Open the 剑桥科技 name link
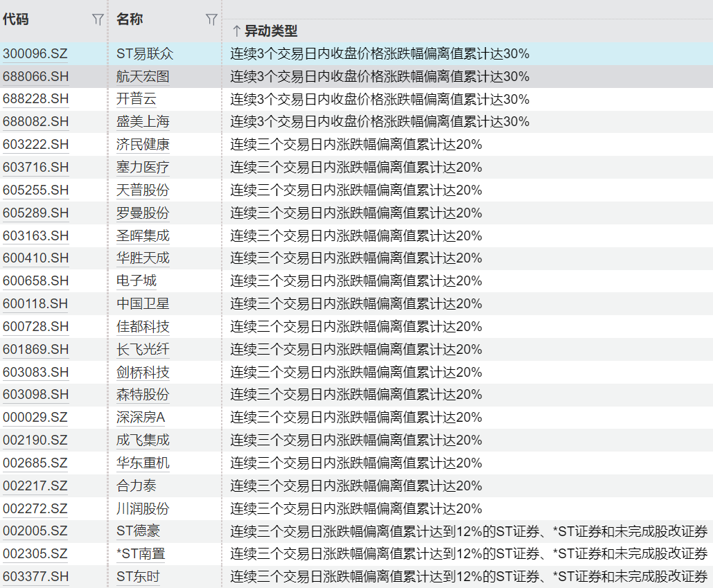The image size is (713, 588). coord(143,372)
